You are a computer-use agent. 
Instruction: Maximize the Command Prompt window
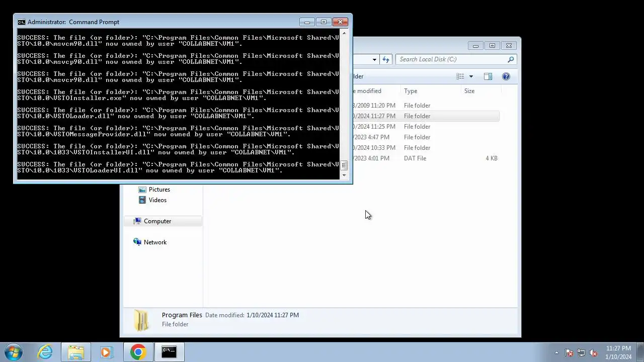(x=324, y=22)
